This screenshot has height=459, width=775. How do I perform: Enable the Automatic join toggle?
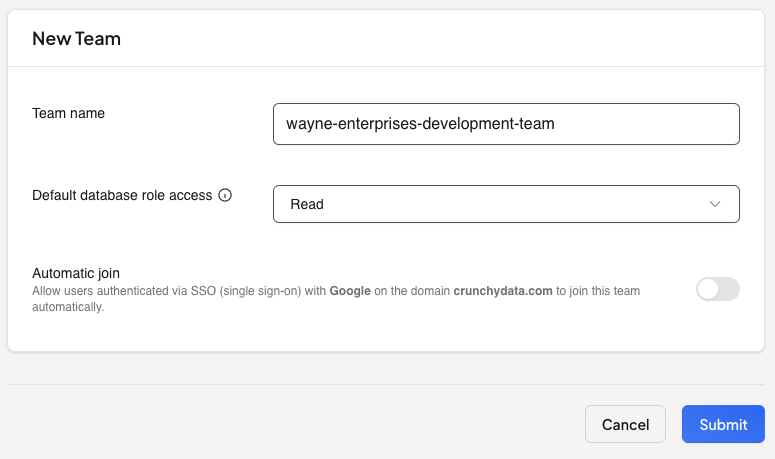pos(718,289)
